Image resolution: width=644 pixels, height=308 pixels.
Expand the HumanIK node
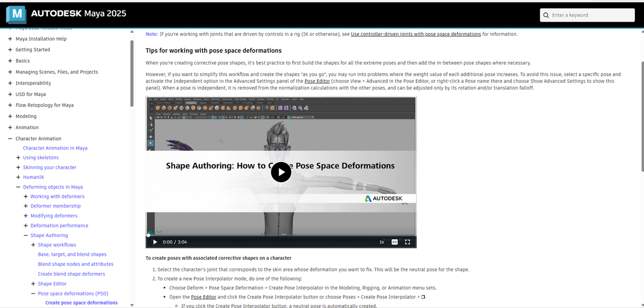pyautogui.click(x=18, y=177)
